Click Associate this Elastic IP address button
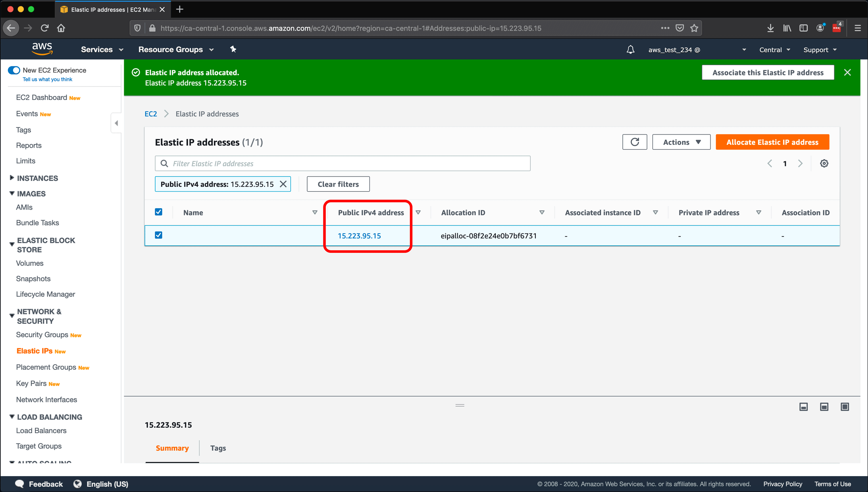868x492 pixels. click(x=768, y=73)
